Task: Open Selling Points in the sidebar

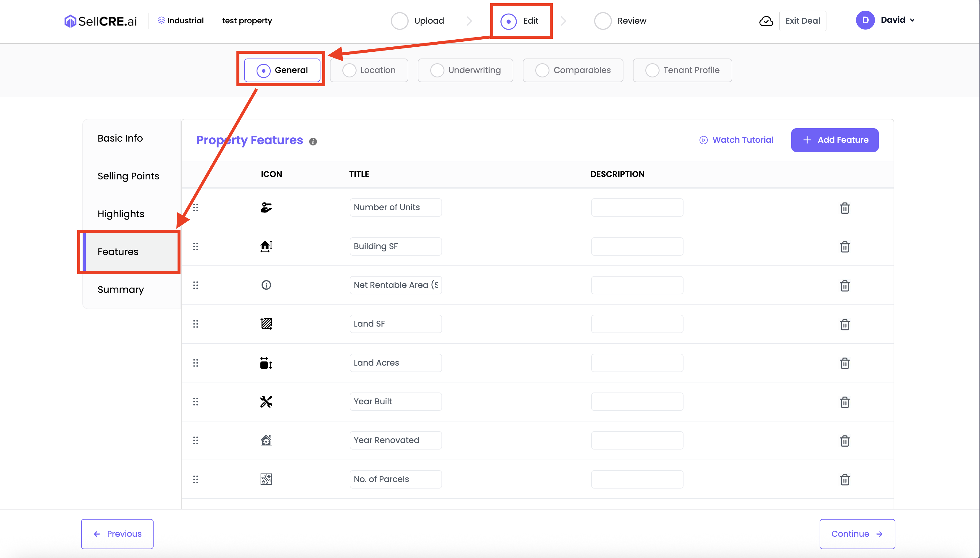Action: (x=128, y=176)
